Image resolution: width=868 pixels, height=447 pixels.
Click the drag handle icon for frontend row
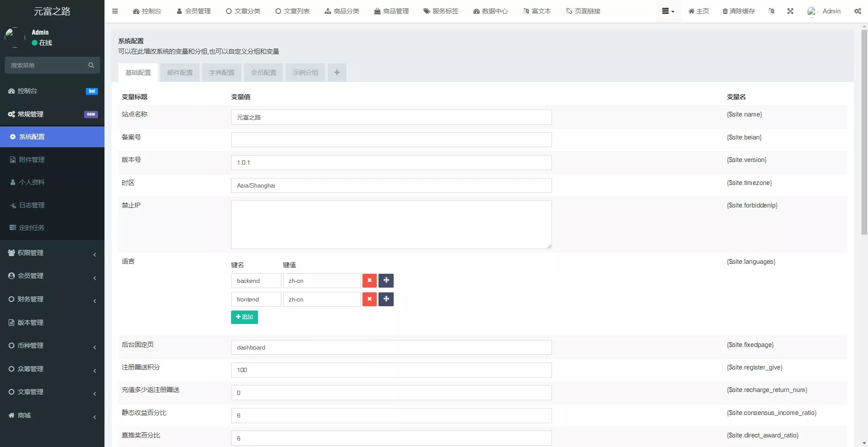click(x=386, y=299)
